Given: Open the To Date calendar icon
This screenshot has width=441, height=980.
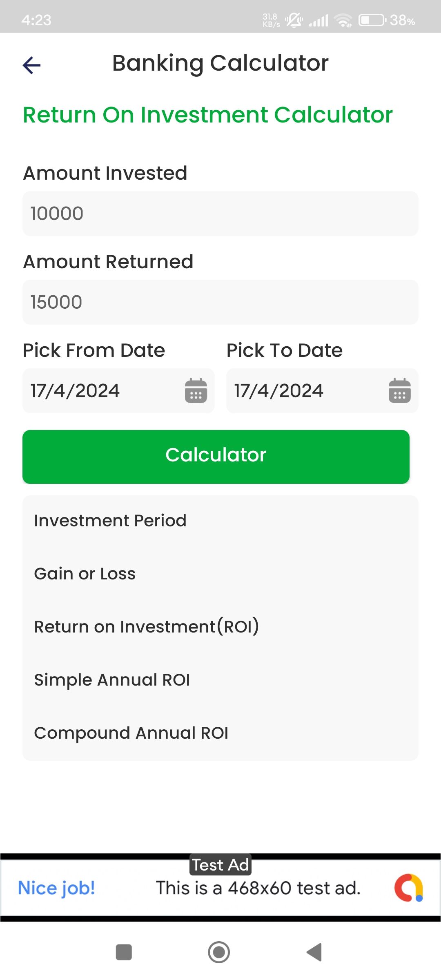Looking at the screenshot, I should (399, 391).
